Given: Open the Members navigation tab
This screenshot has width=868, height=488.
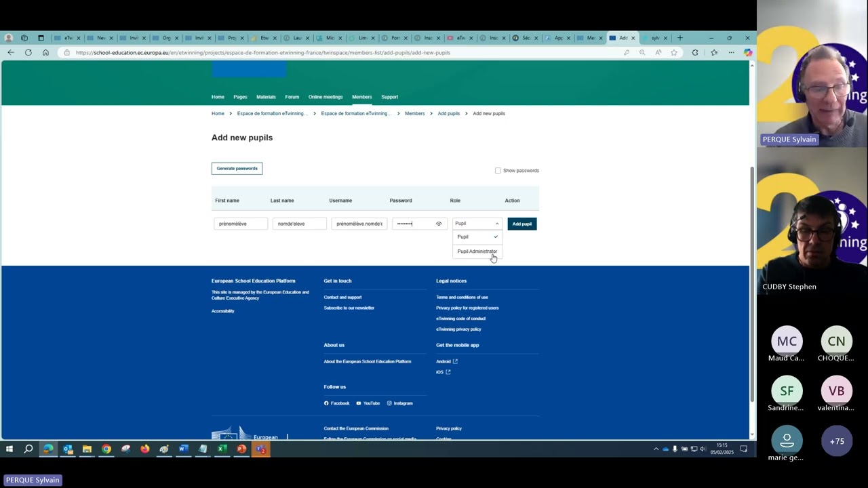Looking at the screenshot, I should (362, 97).
